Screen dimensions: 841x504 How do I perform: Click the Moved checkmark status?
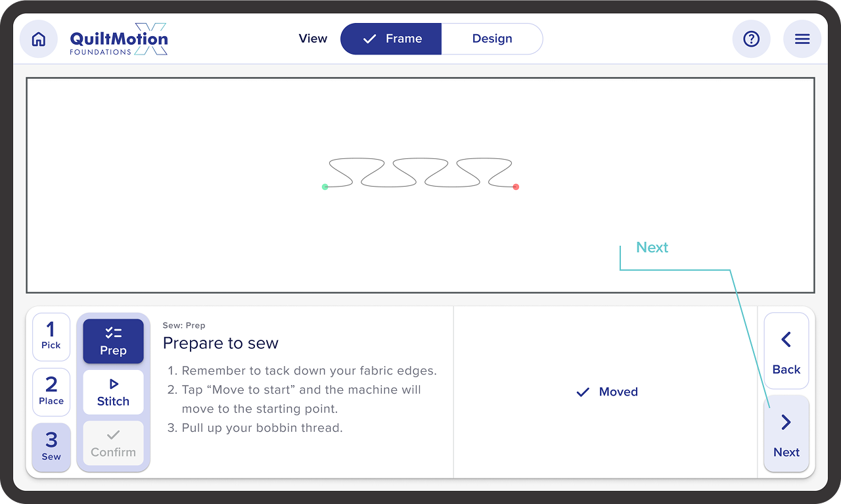pyautogui.click(x=606, y=392)
